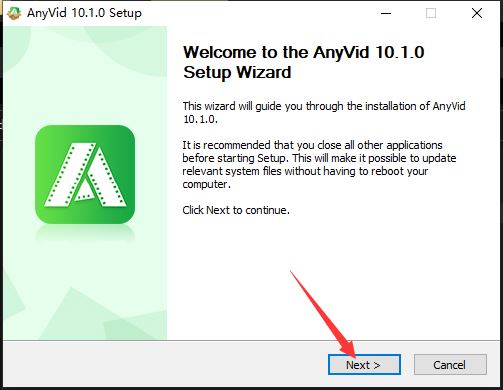Click the "Click Next to continue." text

[x=236, y=210]
